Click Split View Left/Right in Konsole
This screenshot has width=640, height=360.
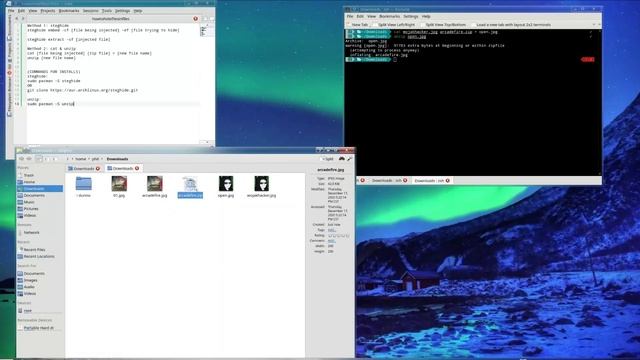[393, 24]
